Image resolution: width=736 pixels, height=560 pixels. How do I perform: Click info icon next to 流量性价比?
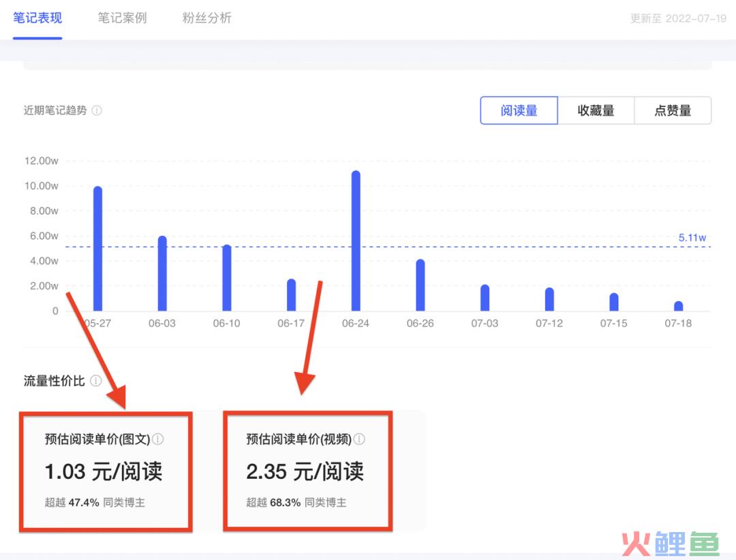(x=96, y=381)
